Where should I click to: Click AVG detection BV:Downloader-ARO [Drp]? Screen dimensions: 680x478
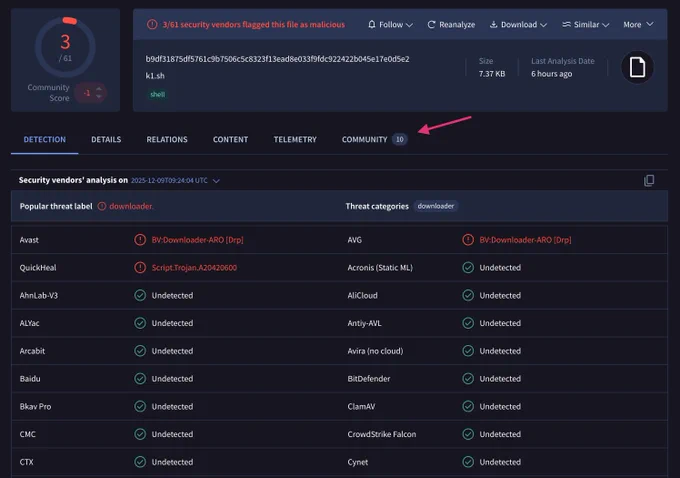[525, 240]
